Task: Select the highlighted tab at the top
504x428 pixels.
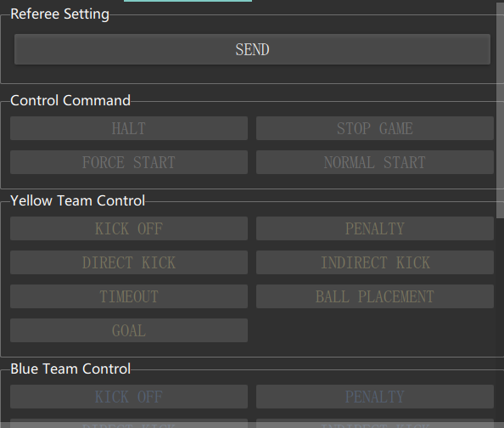Action: click(188, 1)
